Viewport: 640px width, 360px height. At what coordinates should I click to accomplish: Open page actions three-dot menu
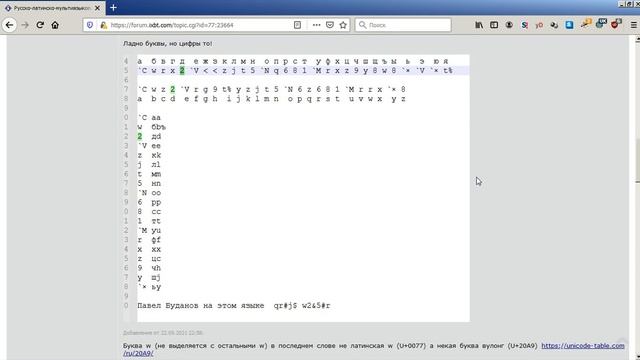click(x=316, y=25)
